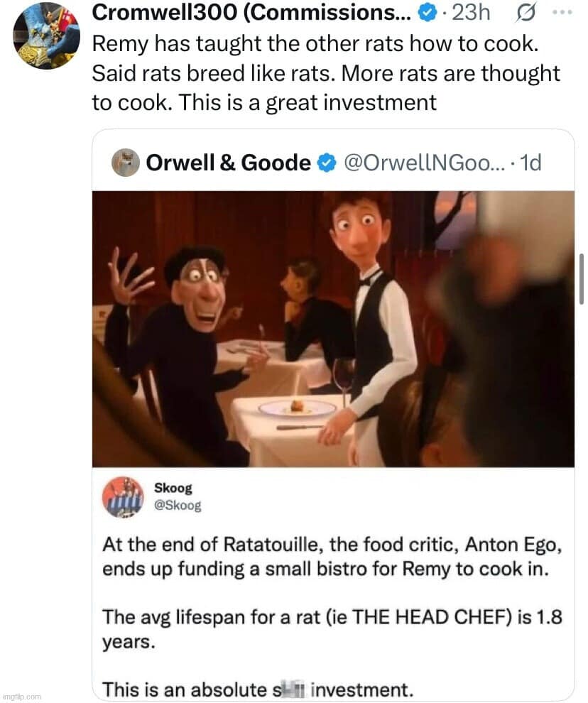Screen dimensions: 588x703
Task: Click Cromwell300's blue verified badge
Action: pos(425,12)
